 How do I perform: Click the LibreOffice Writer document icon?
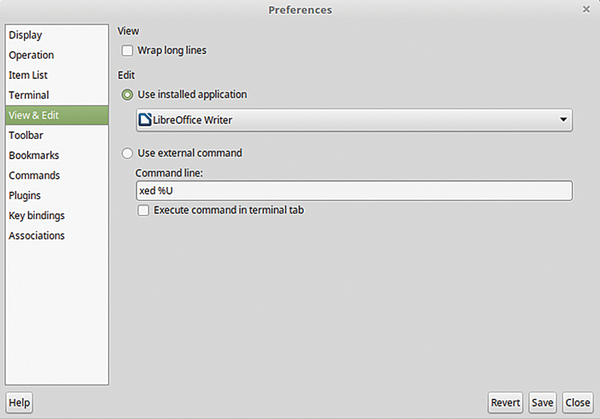point(145,120)
